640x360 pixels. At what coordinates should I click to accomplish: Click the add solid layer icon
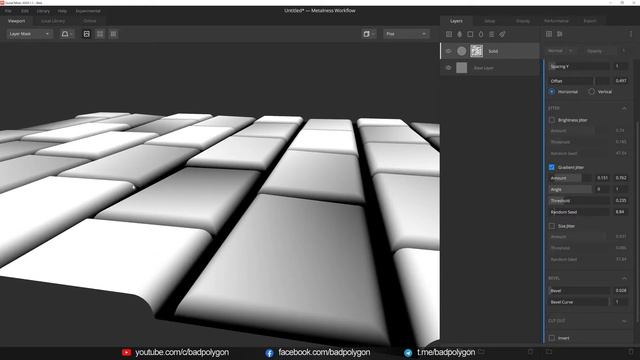pos(470,34)
